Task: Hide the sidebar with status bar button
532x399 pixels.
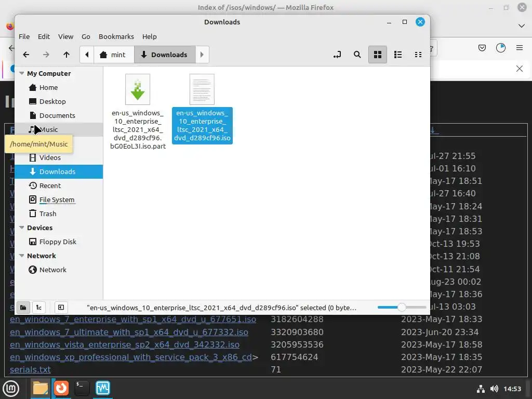Action: click(x=61, y=308)
